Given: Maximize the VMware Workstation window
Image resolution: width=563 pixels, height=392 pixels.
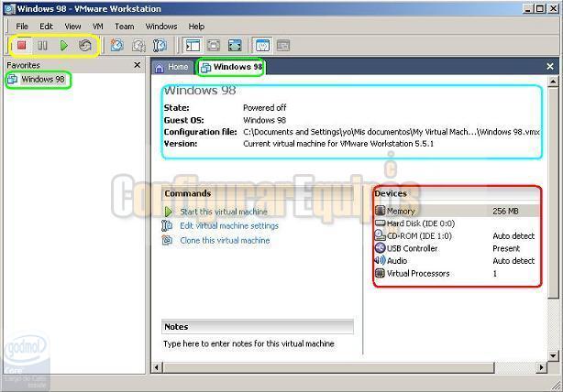Looking at the screenshot, I should pyautogui.click(x=540, y=8).
